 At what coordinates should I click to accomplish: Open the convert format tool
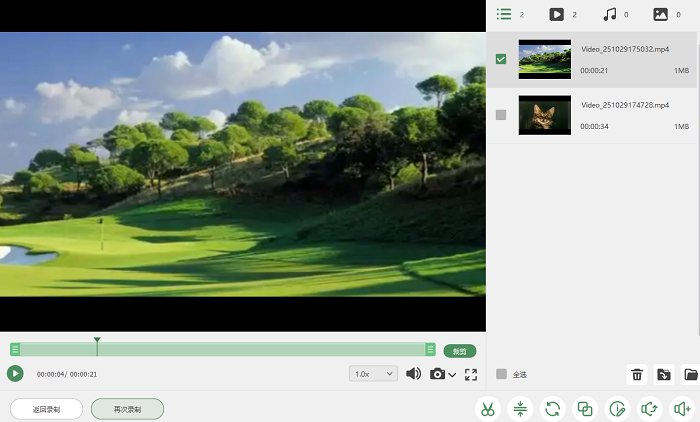click(x=553, y=409)
